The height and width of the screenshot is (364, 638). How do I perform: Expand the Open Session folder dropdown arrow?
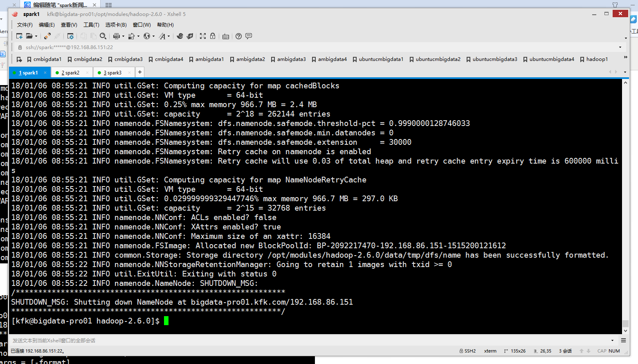pyautogui.click(x=36, y=36)
